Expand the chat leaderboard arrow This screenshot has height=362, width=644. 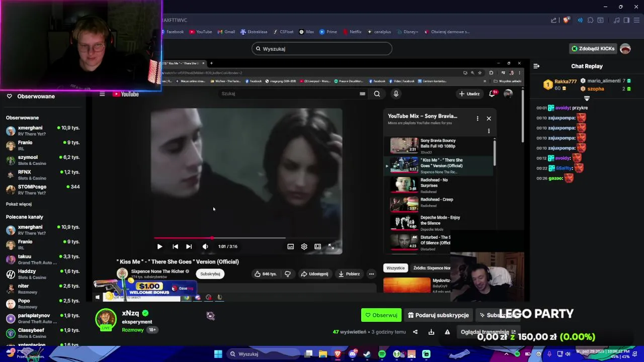(587, 98)
